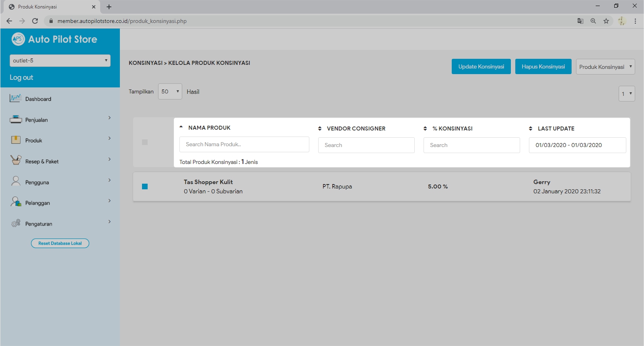This screenshot has width=644, height=346.
Task: Open the Produk Konsinyasi dropdown
Action: coord(605,67)
